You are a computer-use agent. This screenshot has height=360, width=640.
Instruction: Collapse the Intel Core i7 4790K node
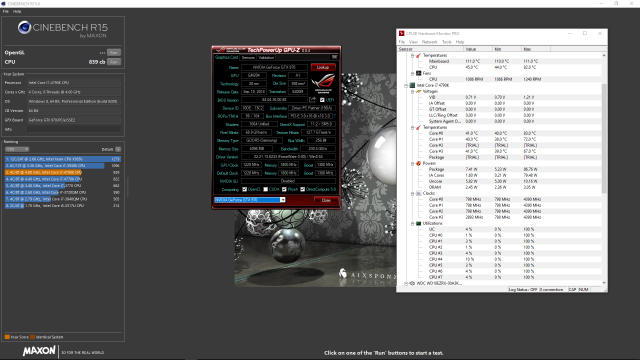(406, 85)
